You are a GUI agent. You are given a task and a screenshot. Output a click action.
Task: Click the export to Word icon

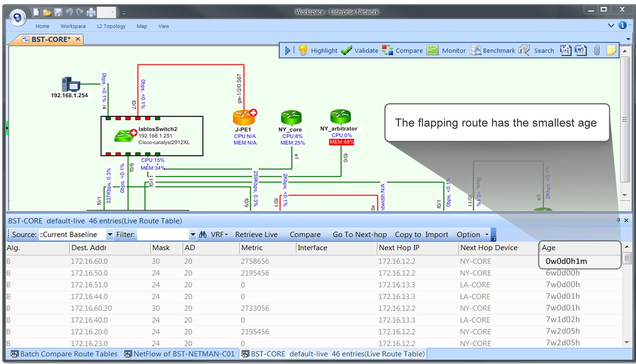click(x=581, y=50)
